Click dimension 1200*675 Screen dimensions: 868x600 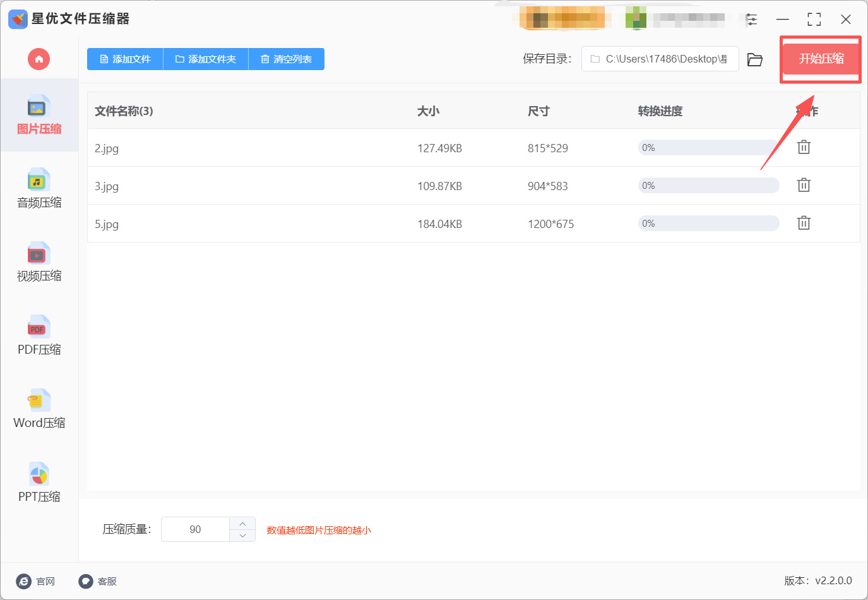tap(550, 224)
